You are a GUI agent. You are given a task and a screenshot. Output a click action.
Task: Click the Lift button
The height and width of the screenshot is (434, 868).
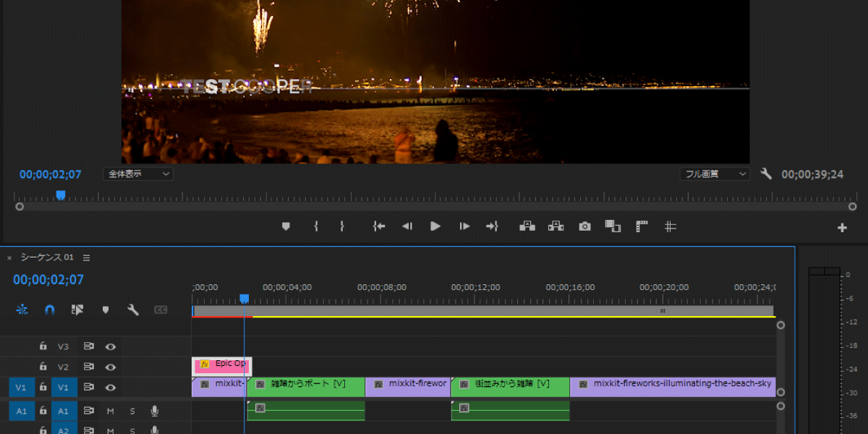point(527,226)
